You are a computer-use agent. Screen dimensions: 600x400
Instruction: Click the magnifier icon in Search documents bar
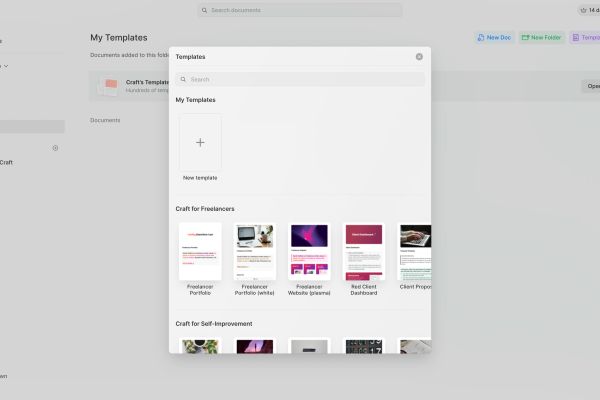tap(204, 10)
